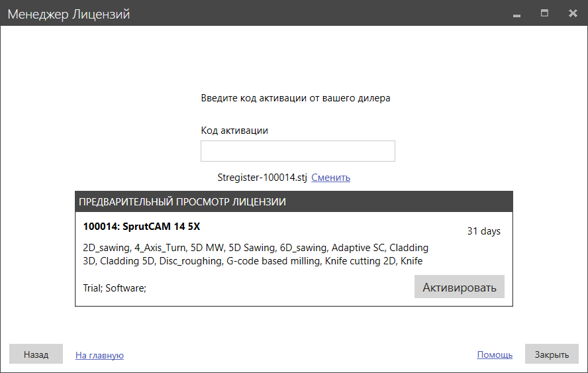Click the dealer activation code instruction text
588x373 pixels.
[295, 98]
